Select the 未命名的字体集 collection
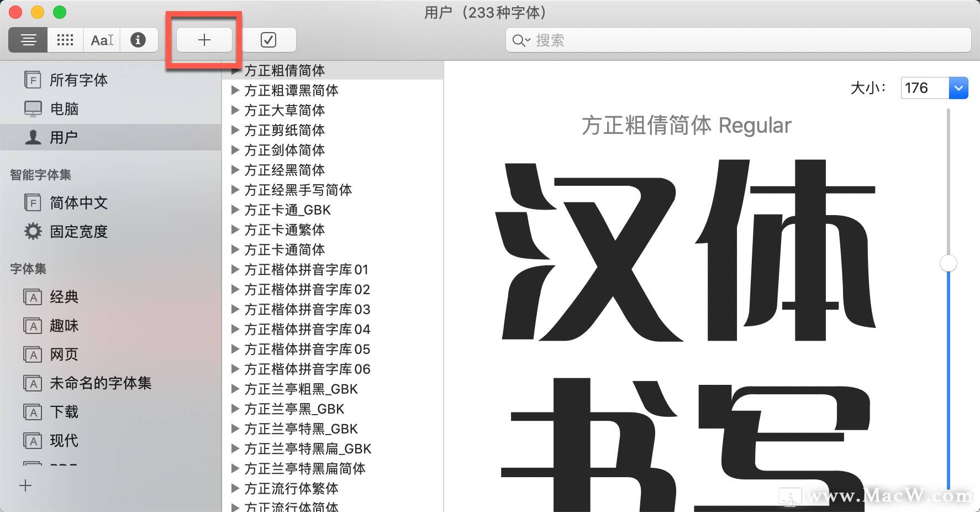Screen dimensions: 980x512 100,383
